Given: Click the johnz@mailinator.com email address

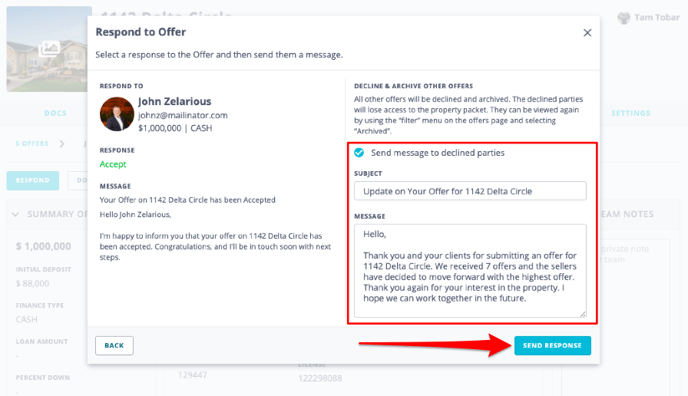Looking at the screenshot, I should tap(183, 115).
